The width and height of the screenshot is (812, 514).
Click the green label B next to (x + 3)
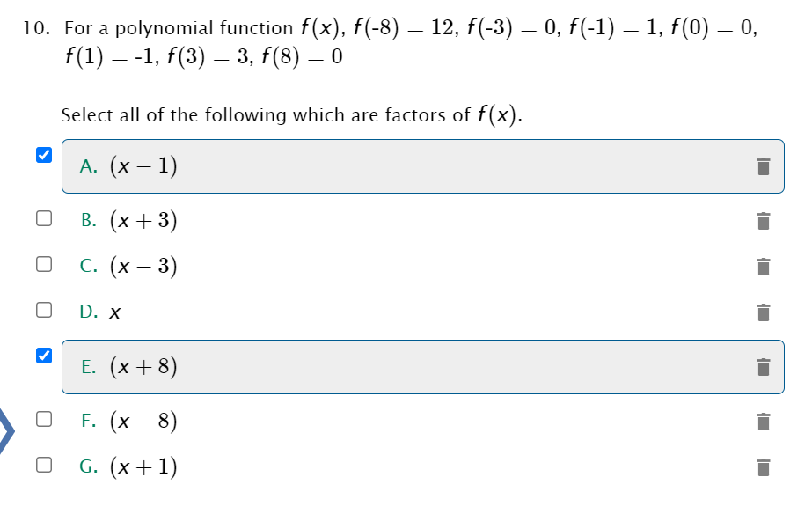[87, 220]
